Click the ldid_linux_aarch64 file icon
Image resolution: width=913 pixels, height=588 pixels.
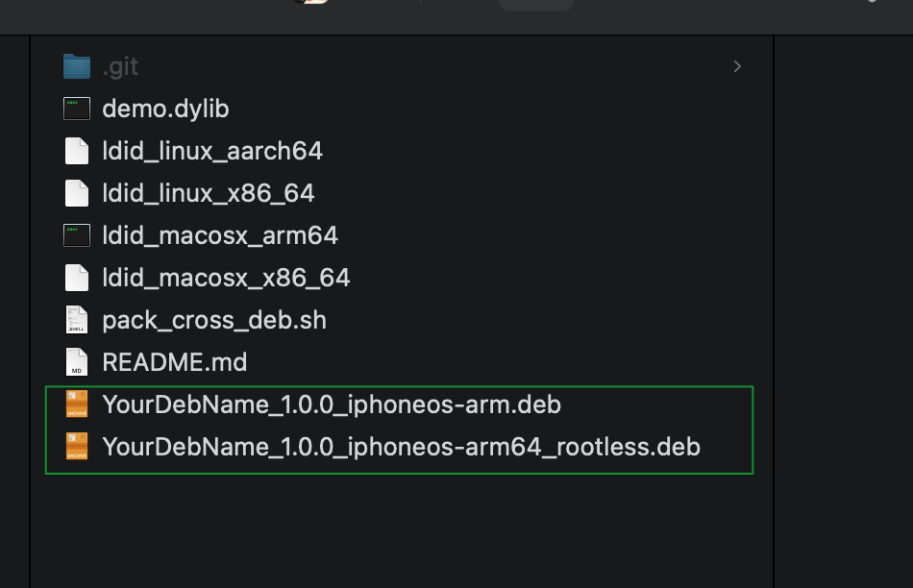pyautogui.click(x=76, y=150)
